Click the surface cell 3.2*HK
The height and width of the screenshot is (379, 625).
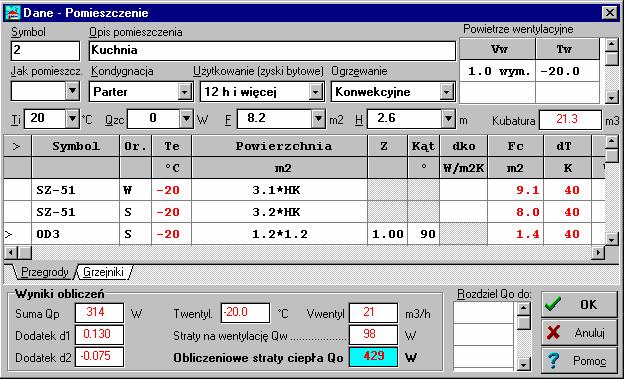[x=279, y=212]
